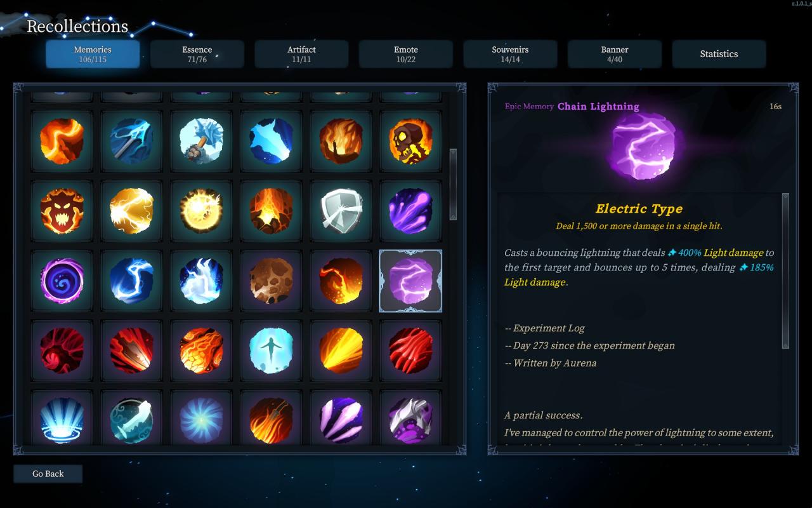Open the Statistics tab
The width and height of the screenshot is (812, 508).
point(719,54)
